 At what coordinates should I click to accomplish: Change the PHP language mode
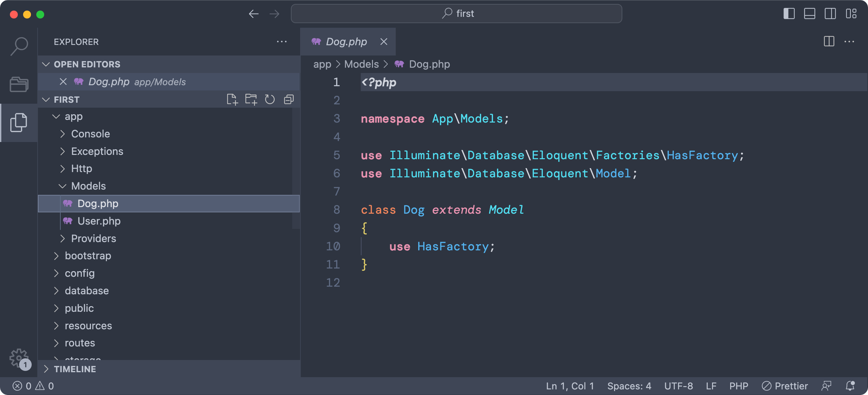pyautogui.click(x=739, y=385)
